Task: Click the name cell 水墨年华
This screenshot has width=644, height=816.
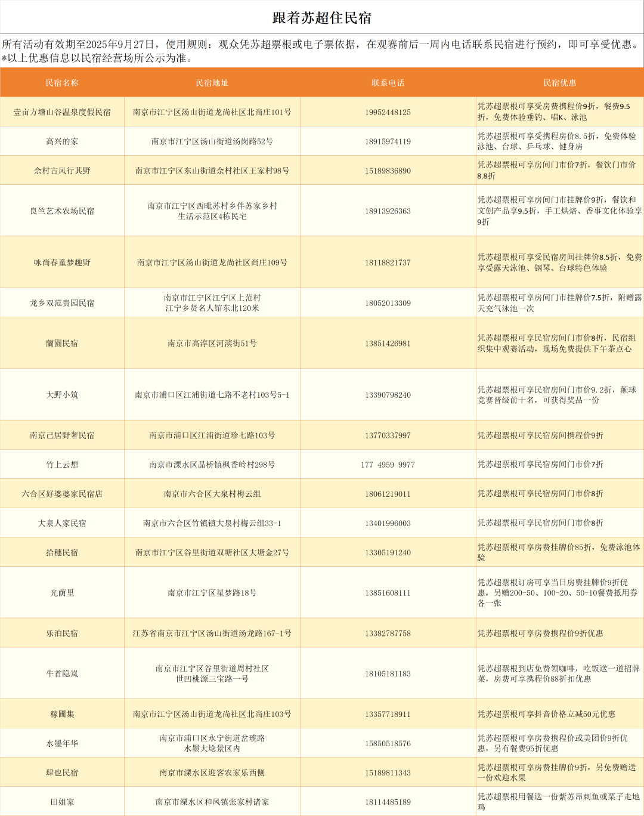Action: pyautogui.click(x=62, y=743)
